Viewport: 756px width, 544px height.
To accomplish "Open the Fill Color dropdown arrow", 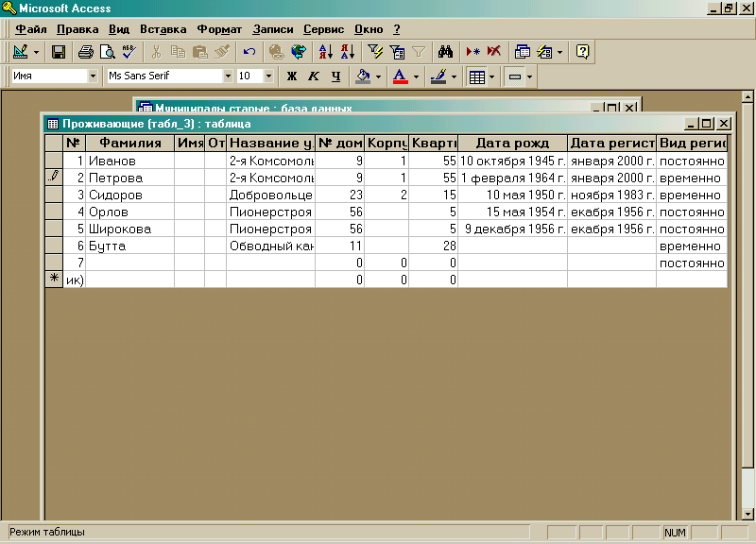I will click(x=379, y=76).
